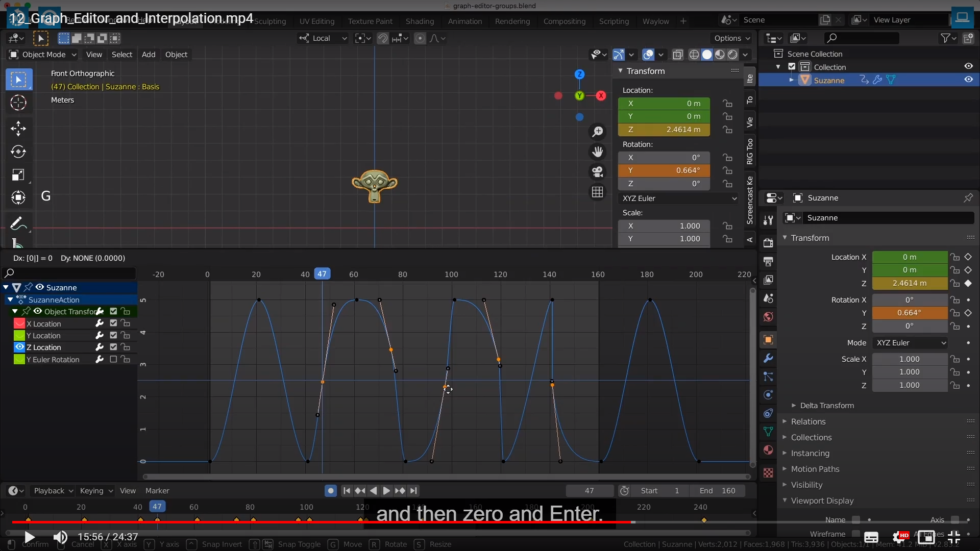Hide Suzanne in the outliner with the eye icon
The image size is (980, 551).
pos(968,80)
